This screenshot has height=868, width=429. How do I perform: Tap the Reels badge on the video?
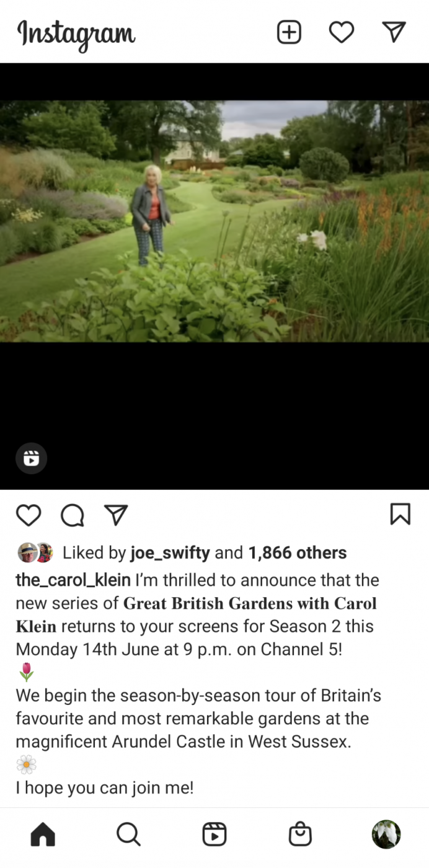pyautogui.click(x=31, y=459)
